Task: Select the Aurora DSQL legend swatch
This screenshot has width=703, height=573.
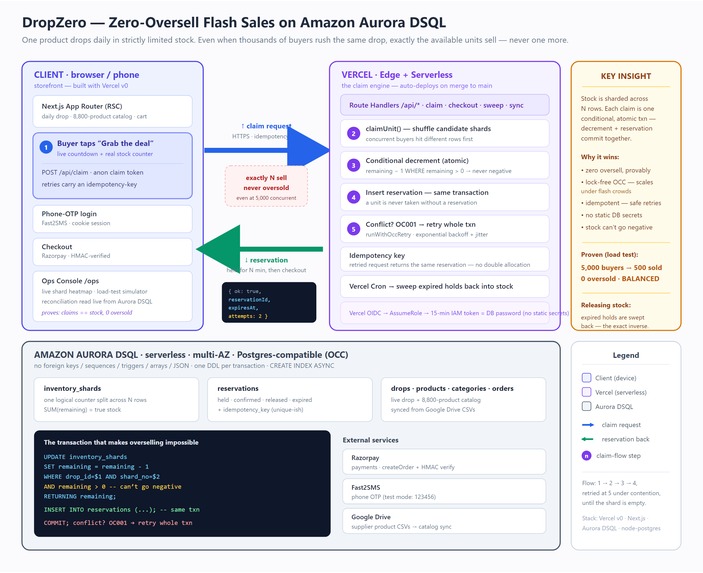Action: 586,406
